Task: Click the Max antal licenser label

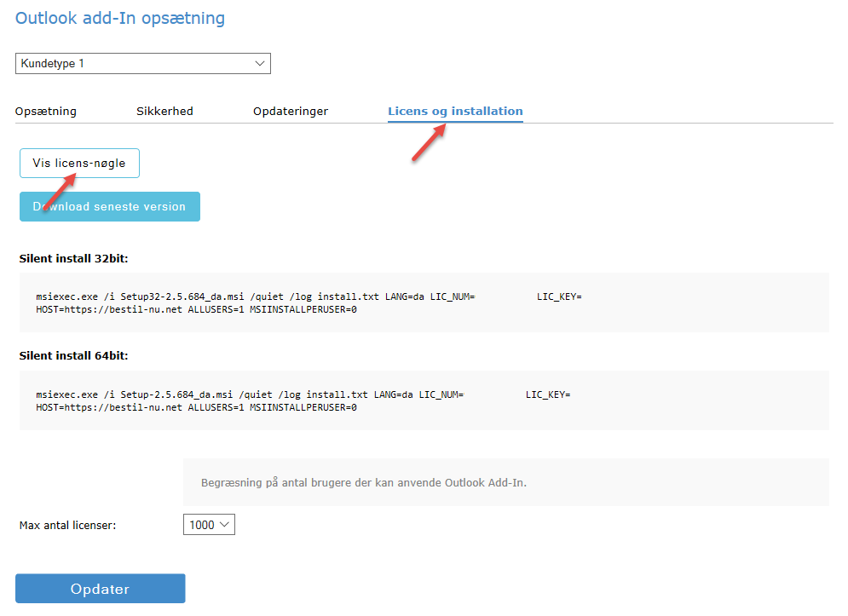Action: click(x=67, y=525)
